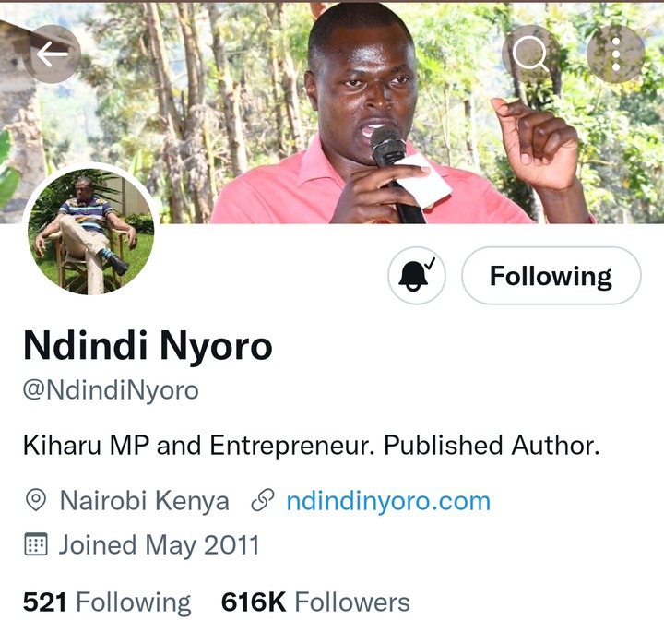Open the round profile picture thumbnail

click(90, 232)
